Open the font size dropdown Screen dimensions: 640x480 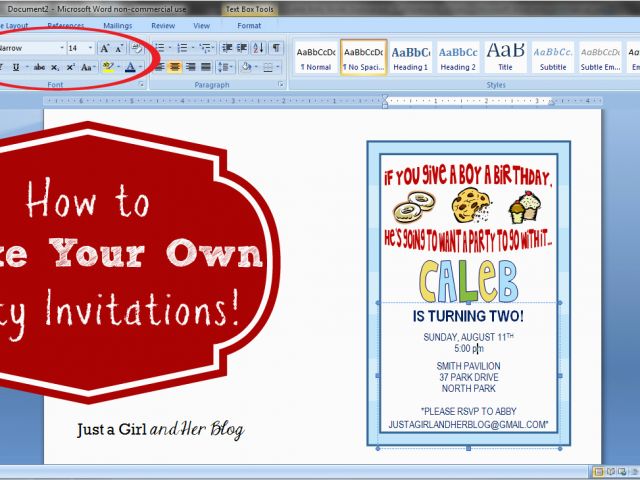tap(90, 48)
